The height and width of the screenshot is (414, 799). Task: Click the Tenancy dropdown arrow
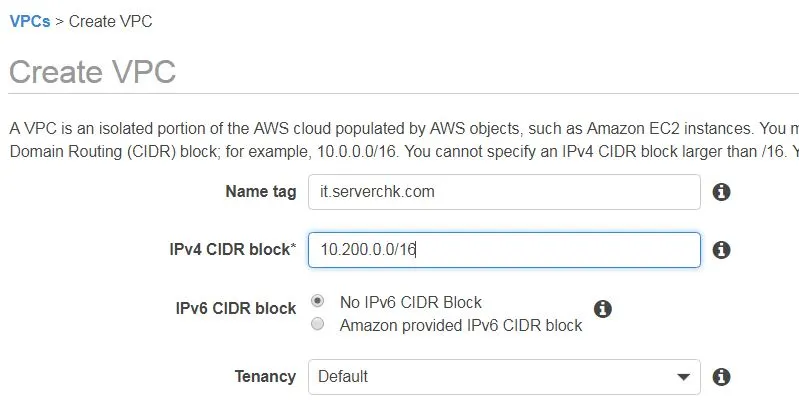[683, 377]
